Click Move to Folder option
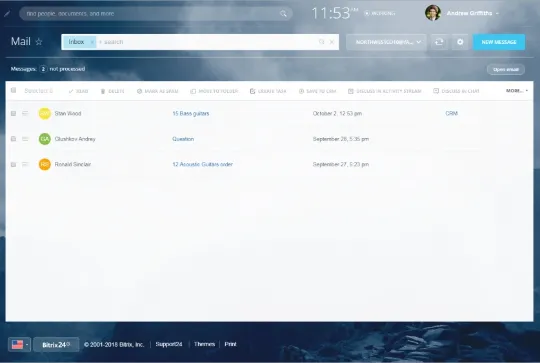Screen dimensions: 540x363 214,91
